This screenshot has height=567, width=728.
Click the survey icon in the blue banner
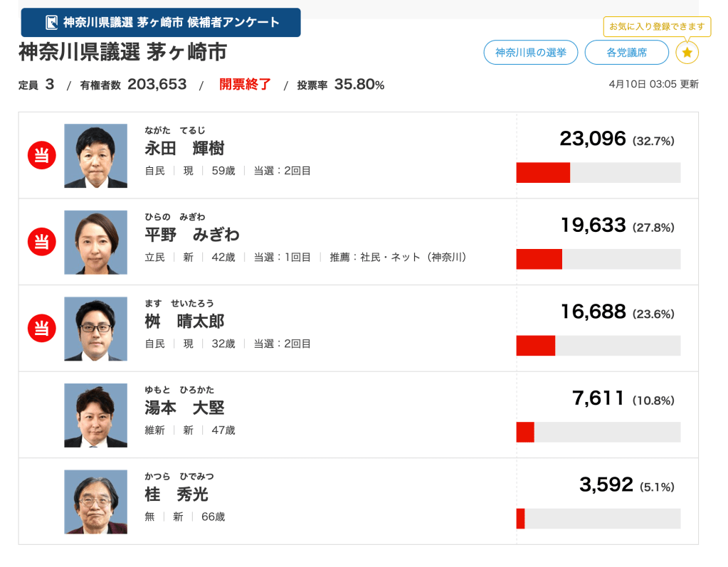(x=51, y=23)
